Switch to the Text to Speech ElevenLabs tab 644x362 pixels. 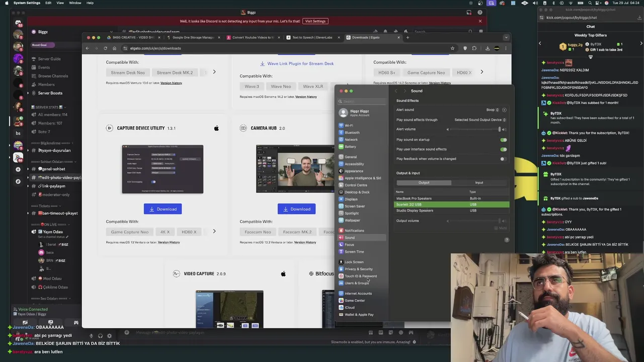pyautogui.click(x=312, y=37)
